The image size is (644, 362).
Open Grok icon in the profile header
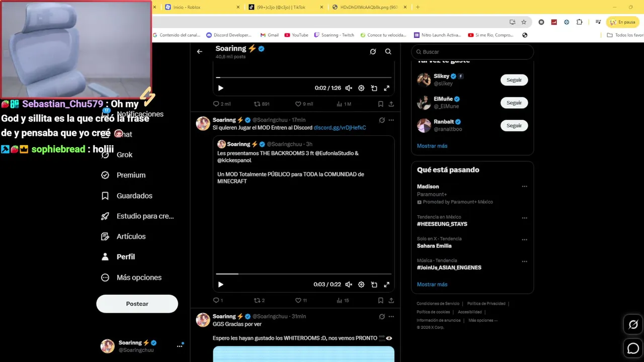click(373, 51)
